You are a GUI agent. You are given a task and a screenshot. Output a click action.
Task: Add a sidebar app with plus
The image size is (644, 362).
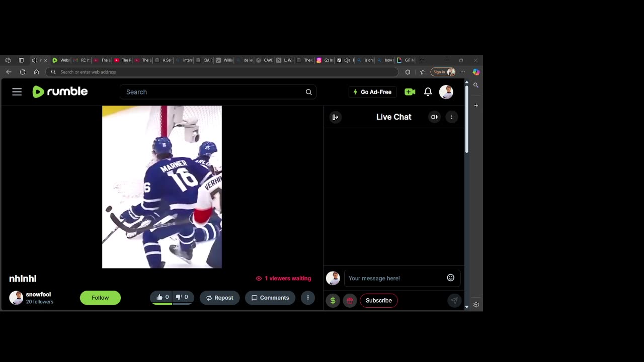coord(476,106)
